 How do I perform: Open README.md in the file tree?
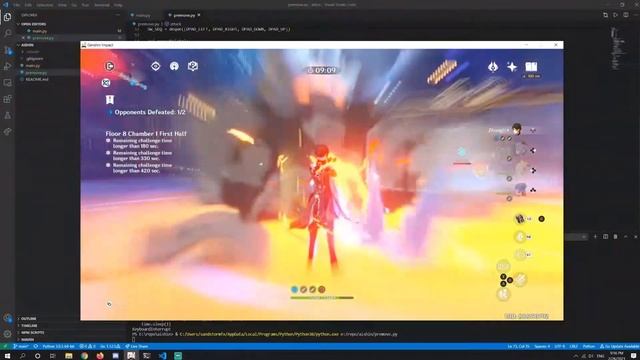tap(37, 79)
